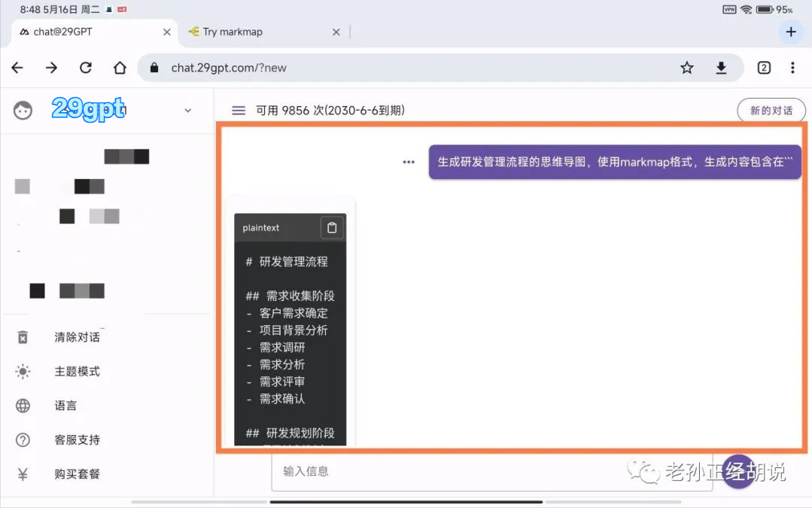Click the battery indicator in status bar
The height and width of the screenshot is (508, 812).
click(x=765, y=9)
